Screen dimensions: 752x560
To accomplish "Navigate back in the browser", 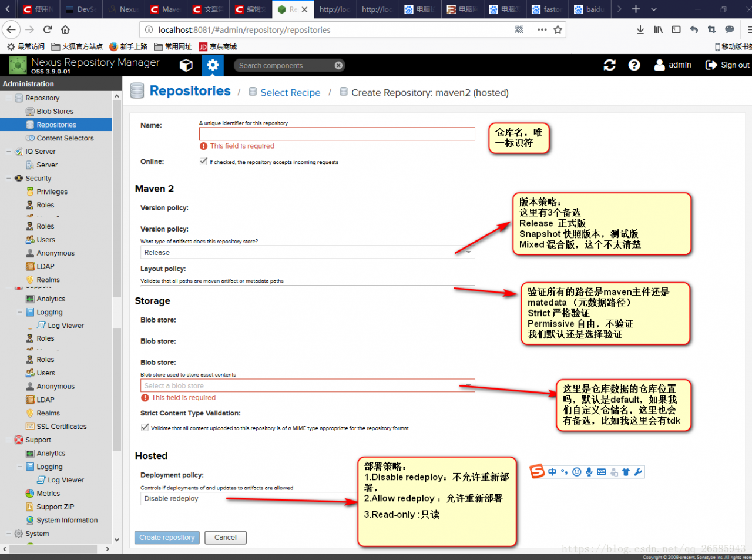I will 11,29.
